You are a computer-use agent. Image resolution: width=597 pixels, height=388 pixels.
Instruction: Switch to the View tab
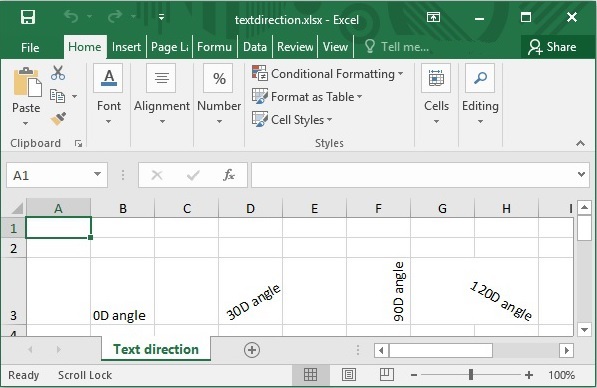pyautogui.click(x=335, y=47)
